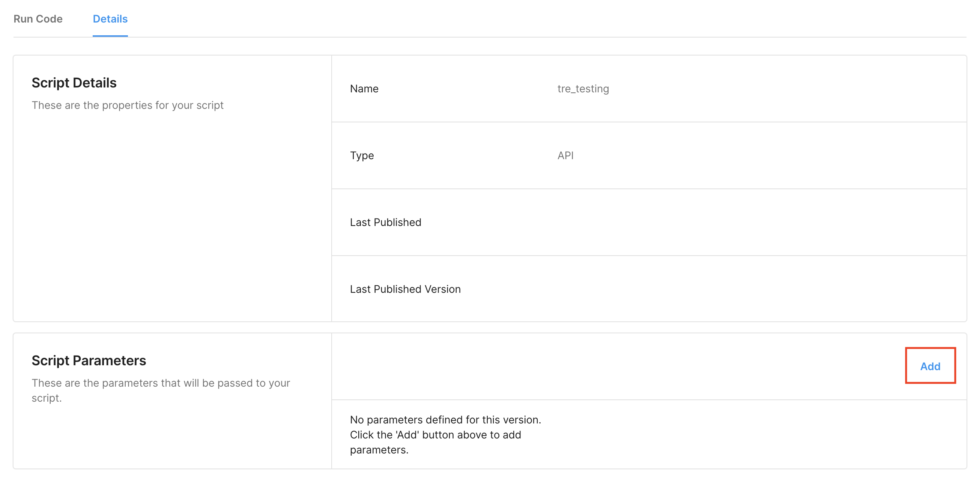Click the tre_testing name value
Viewport: 980px width, 482px height.
(x=583, y=89)
